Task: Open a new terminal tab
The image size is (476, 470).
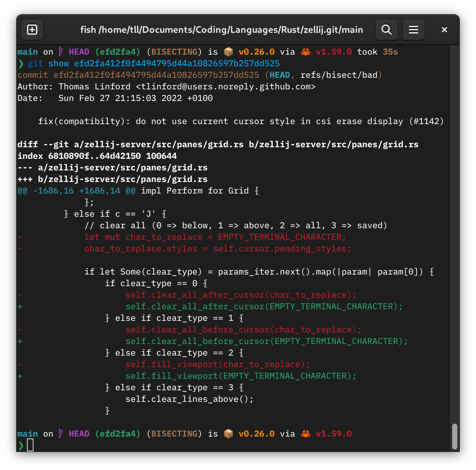Action: tap(32, 30)
